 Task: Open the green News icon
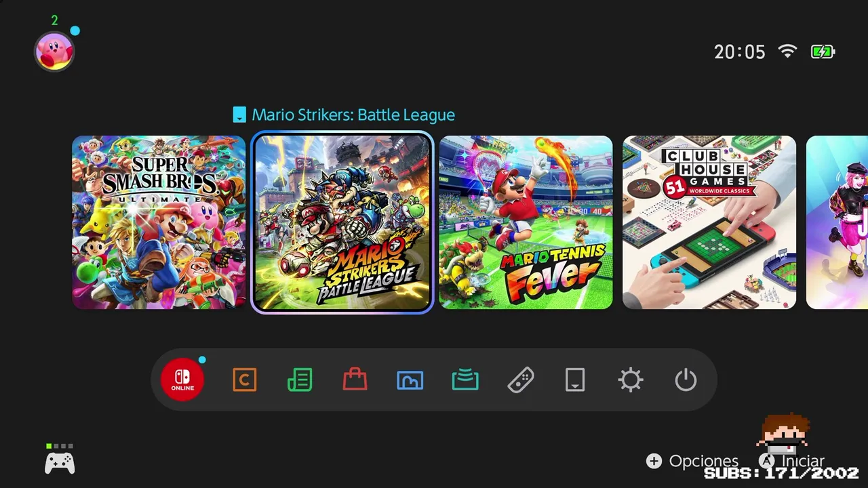300,380
